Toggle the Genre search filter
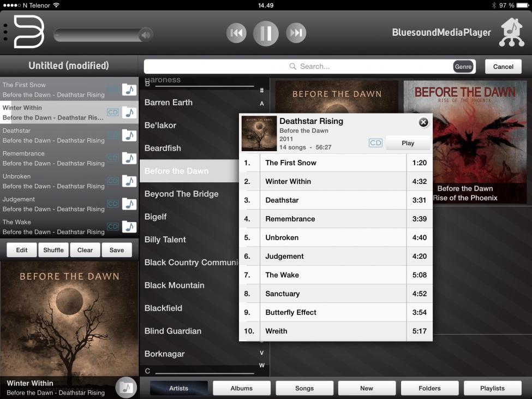 (x=463, y=67)
